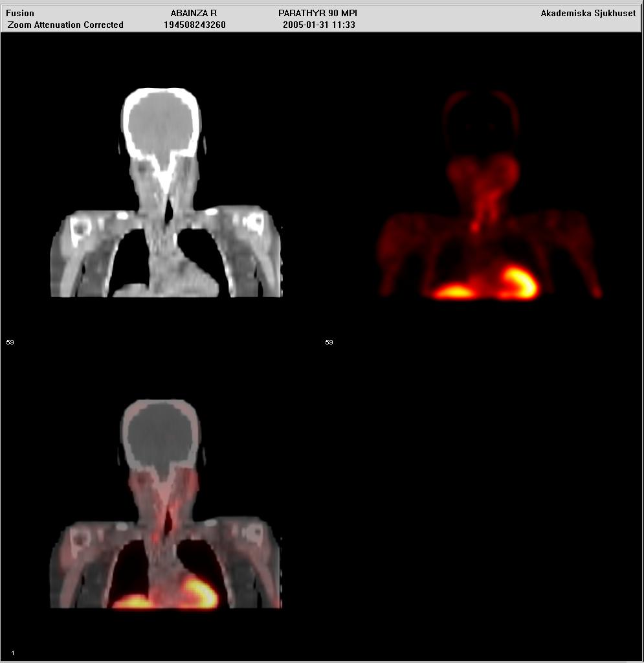Screen dimensions: 644x663
Task: Click the acquisition date '2005-01-31 11:33'
Action: pyautogui.click(x=319, y=25)
